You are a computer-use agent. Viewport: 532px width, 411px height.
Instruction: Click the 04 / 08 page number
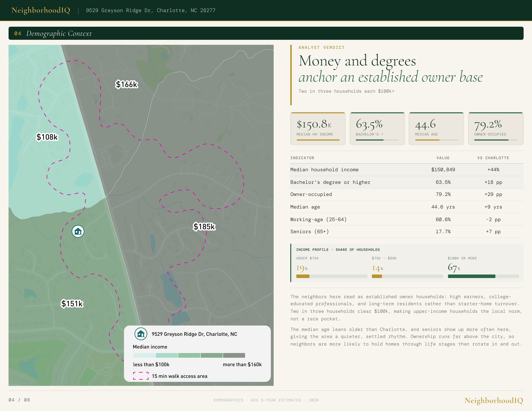pyautogui.click(x=19, y=400)
